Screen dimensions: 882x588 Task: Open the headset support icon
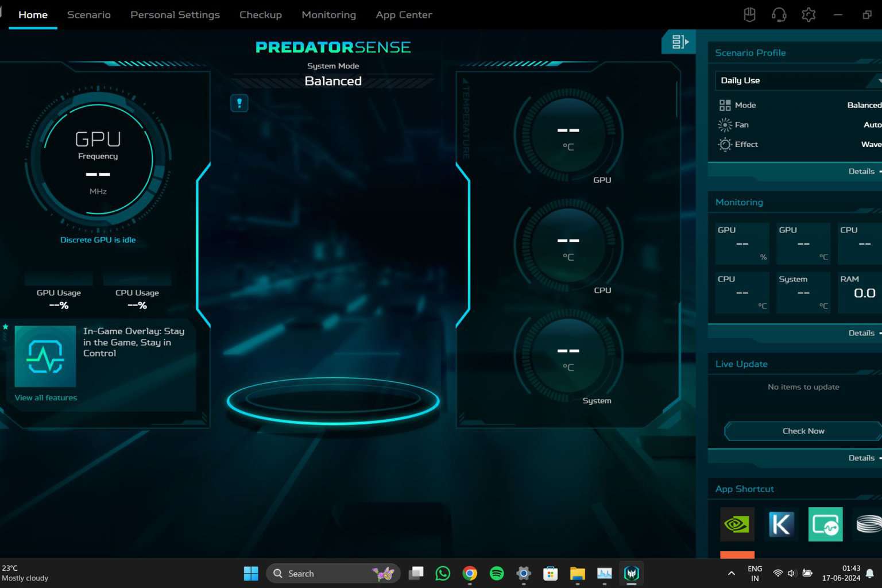coord(779,15)
